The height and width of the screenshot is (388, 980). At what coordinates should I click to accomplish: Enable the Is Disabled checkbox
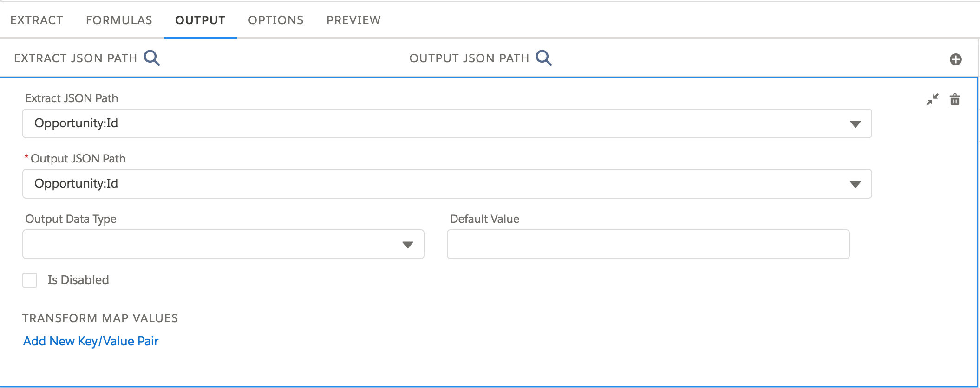pyautogui.click(x=30, y=280)
